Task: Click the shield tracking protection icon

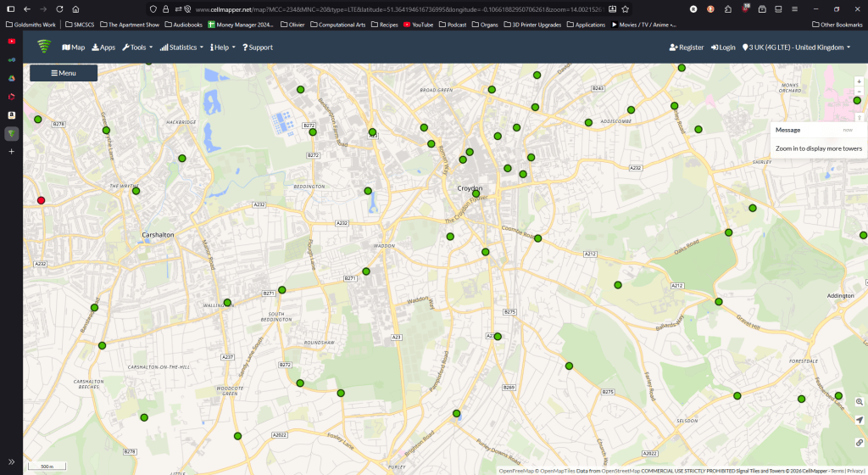Action: (x=153, y=9)
